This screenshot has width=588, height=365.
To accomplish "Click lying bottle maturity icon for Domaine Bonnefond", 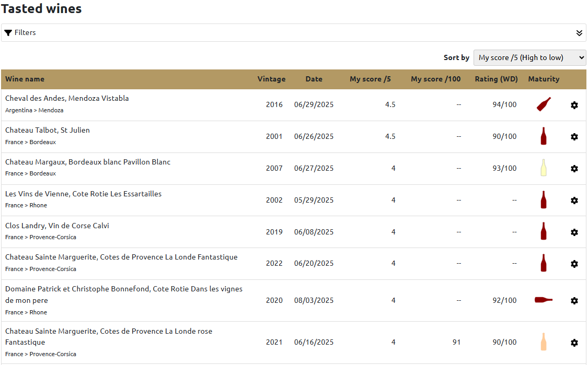I will [x=544, y=299].
